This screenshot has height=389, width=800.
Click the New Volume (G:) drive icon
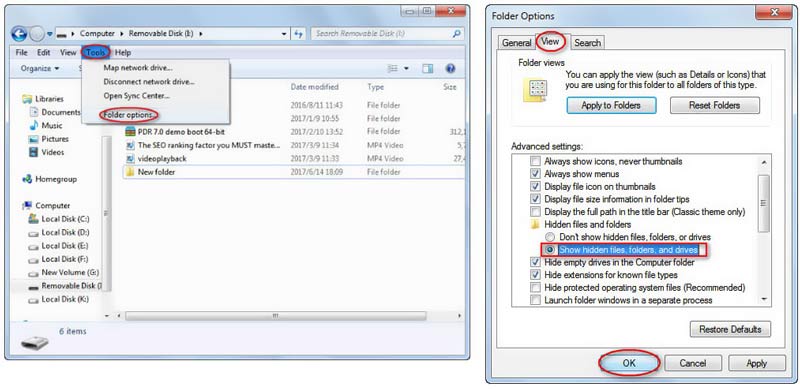click(x=34, y=273)
